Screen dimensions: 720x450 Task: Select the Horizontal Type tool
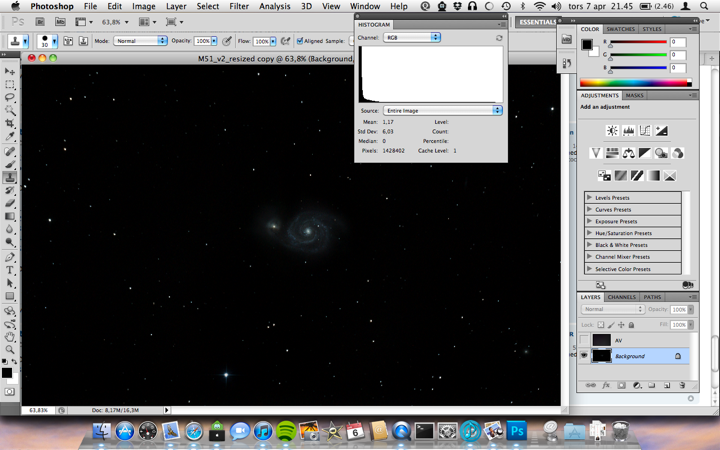click(10, 270)
